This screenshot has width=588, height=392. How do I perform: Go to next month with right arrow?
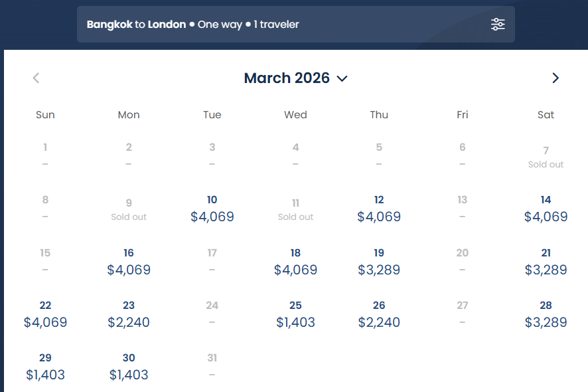click(x=555, y=78)
